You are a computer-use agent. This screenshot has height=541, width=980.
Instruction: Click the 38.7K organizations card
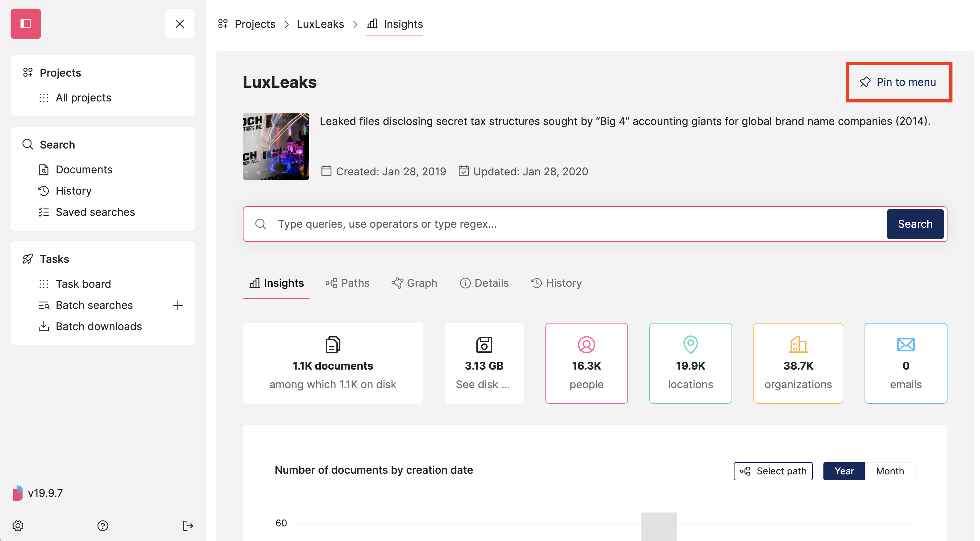[x=798, y=363]
